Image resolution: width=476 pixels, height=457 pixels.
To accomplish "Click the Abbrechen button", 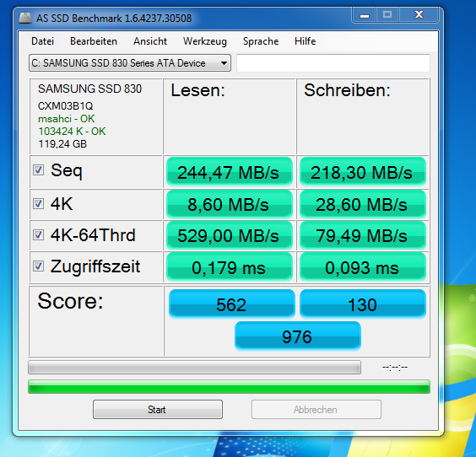I will pos(316,410).
